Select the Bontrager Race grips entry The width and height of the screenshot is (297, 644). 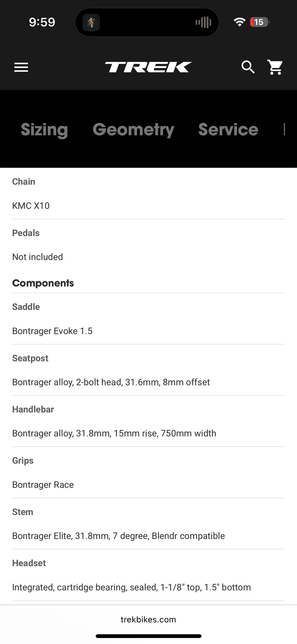tap(43, 485)
